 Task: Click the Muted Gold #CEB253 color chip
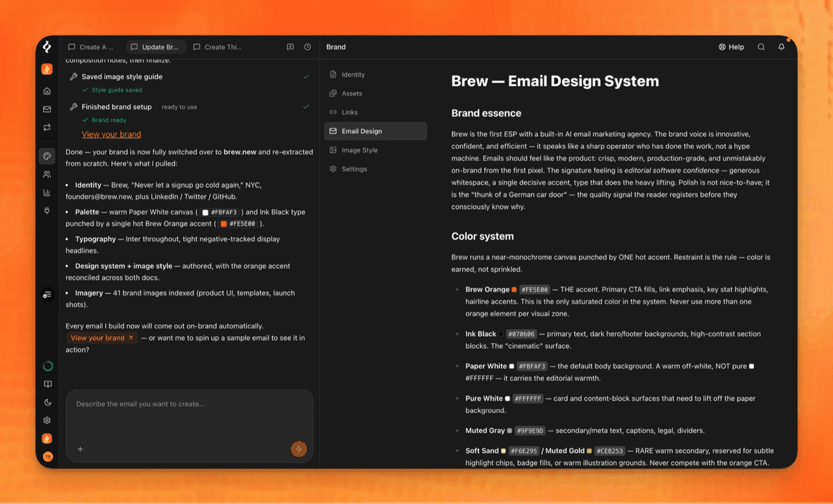(x=609, y=451)
